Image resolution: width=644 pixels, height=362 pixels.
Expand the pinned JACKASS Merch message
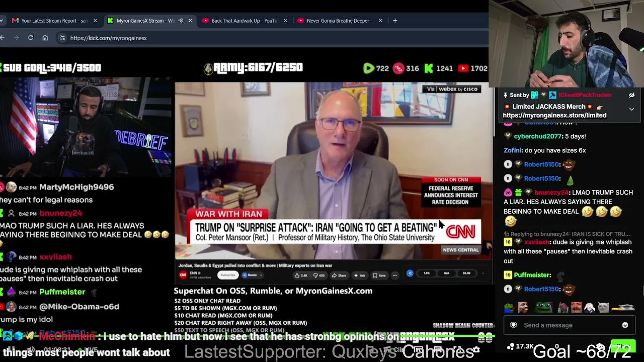(631, 109)
